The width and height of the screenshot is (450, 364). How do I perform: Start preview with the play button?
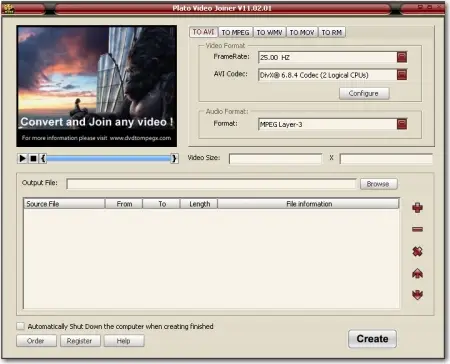tap(23, 158)
